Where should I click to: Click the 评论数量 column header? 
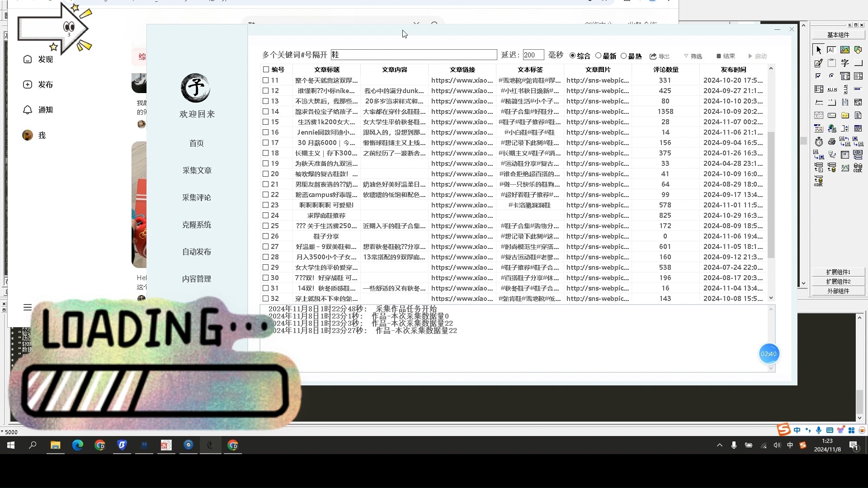click(x=665, y=70)
